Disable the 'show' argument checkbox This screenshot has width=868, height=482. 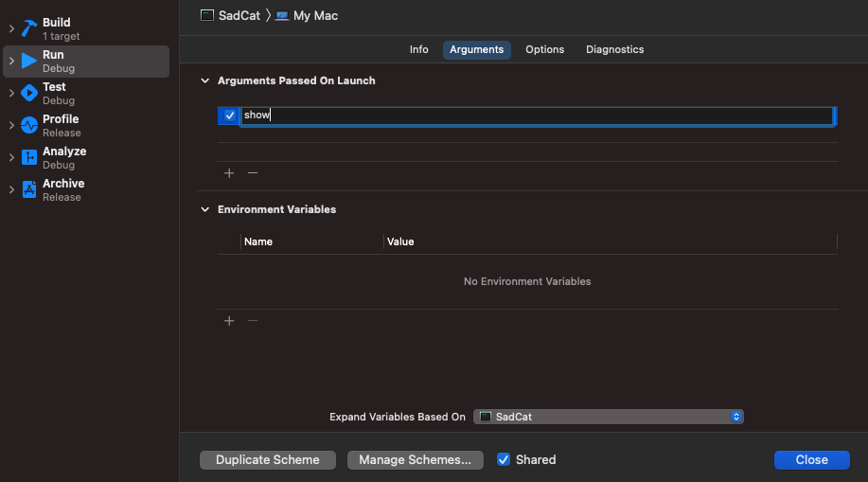[x=230, y=116]
